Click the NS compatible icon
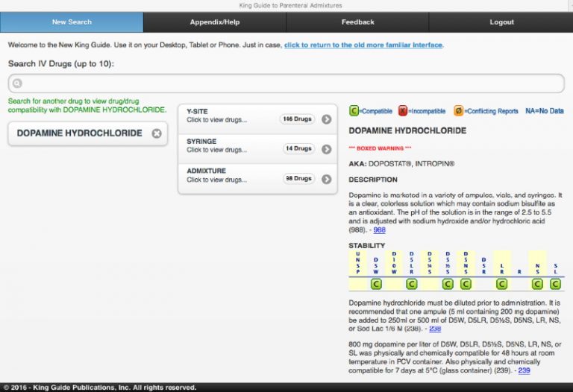 537,284
